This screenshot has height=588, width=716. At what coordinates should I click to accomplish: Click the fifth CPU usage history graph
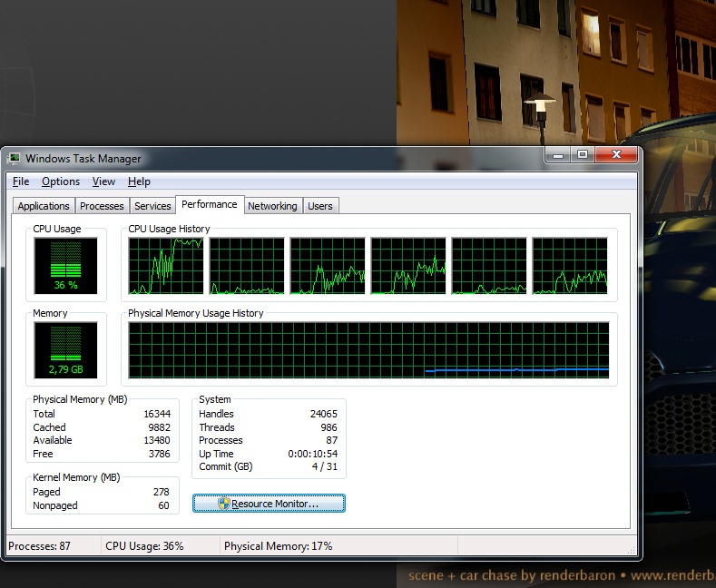coord(489,266)
